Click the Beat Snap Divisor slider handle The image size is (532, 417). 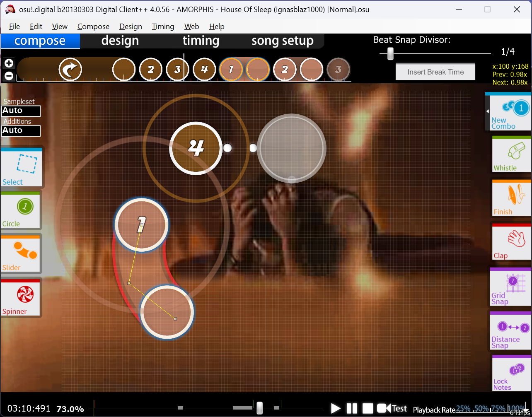point(390,53)
